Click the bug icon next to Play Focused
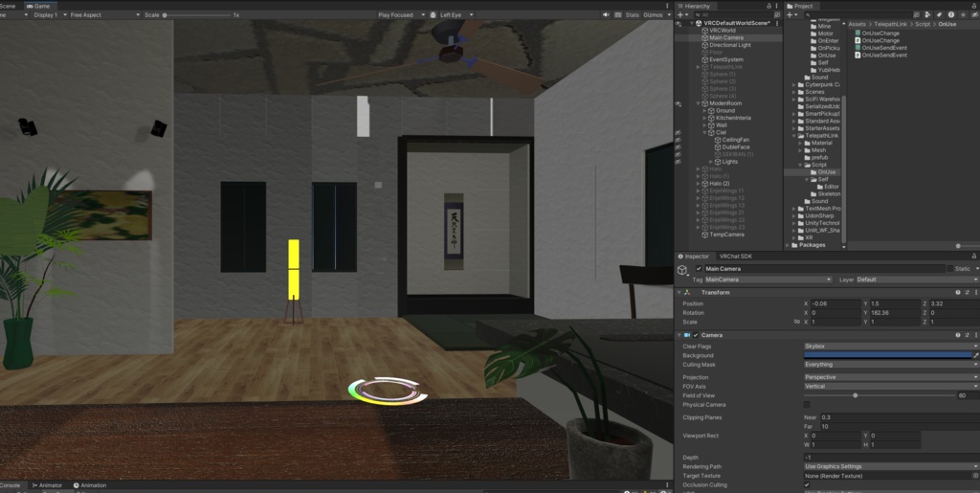This screenshot has width=980, height=493. [x=432, y=14]
